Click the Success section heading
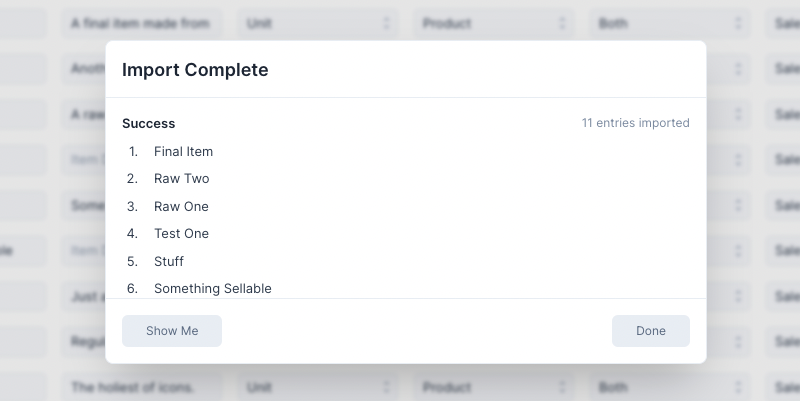Screen dimensions: 800x401 (x=149, y=124)
